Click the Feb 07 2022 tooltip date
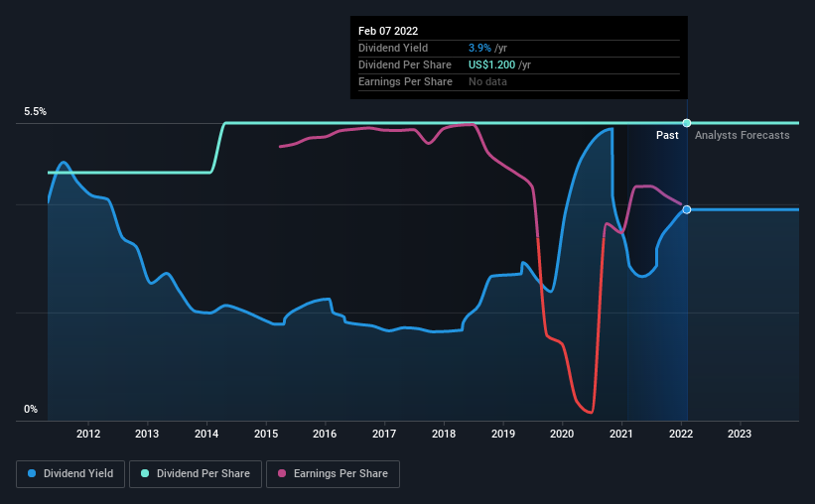 tap(388, 31)
